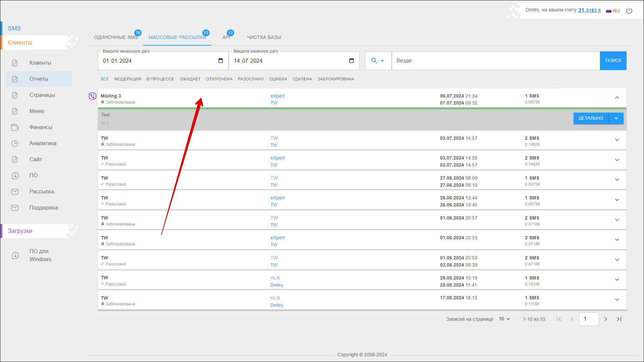Switch to Одиночные SMS tab
The height and width of the screenshot is (362, 644).
(116, 37)
